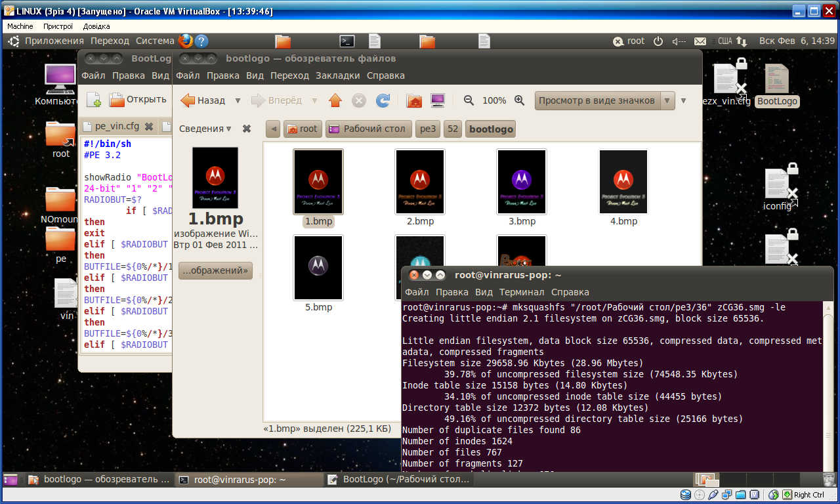Open Справка menu in the file browser

386,75
